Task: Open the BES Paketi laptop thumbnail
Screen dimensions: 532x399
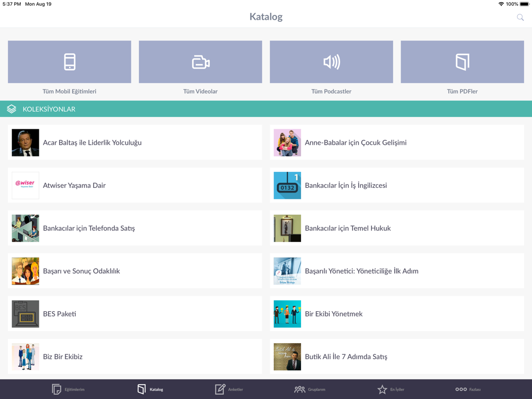Action: tap(26, 314)
